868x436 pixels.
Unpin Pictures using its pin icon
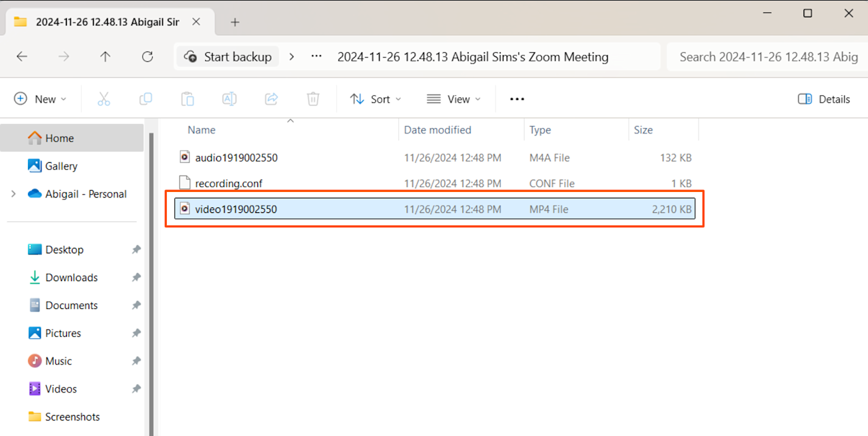pos(136,333)
